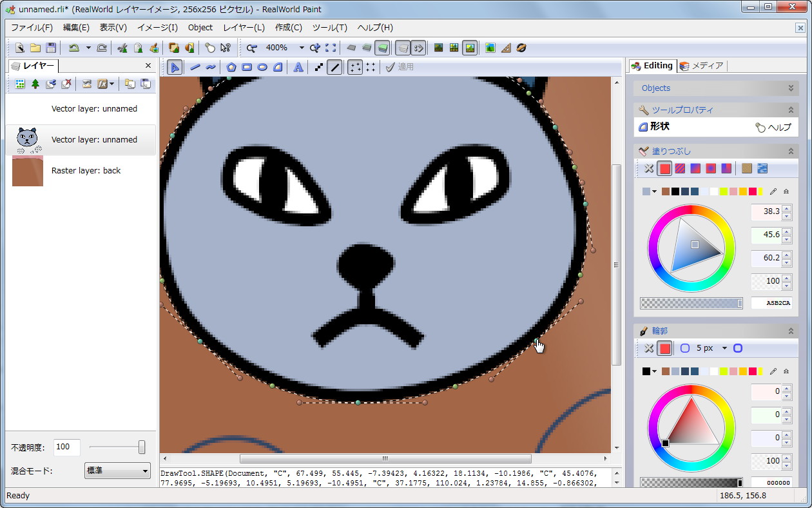Click the cut scissors icon

coord(122,48)
